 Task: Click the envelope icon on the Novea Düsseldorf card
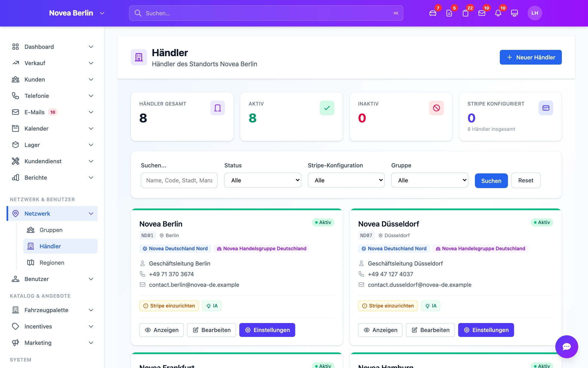[x=361, y=285]
